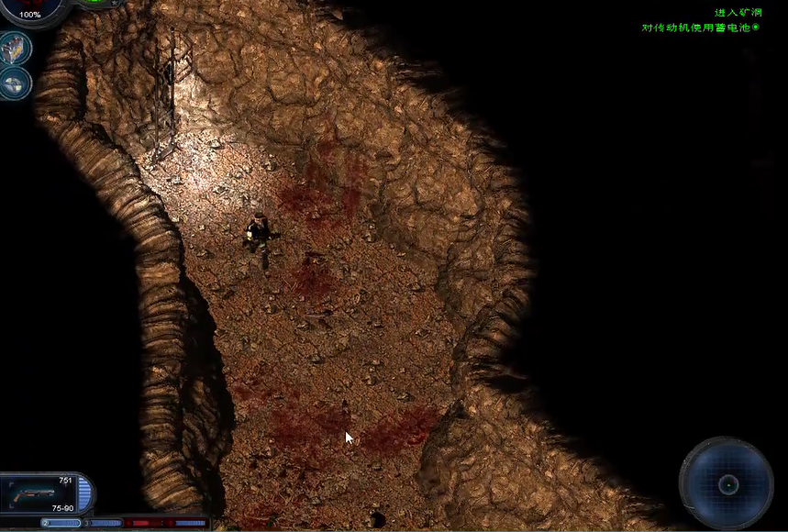The height and width of the screenshot is (532, 788).
Task: Click the green gauge at top
Action: point(99,3)
